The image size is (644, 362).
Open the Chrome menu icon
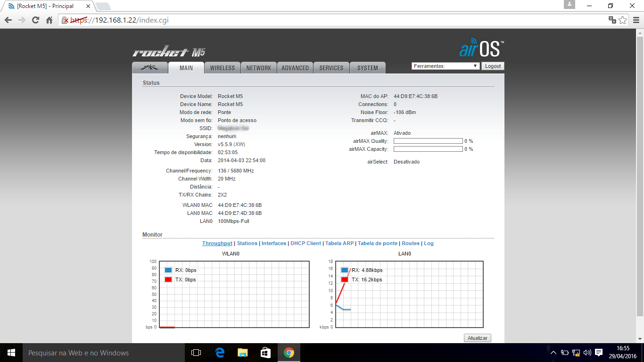pyautogui.click(x=636, y=20)
